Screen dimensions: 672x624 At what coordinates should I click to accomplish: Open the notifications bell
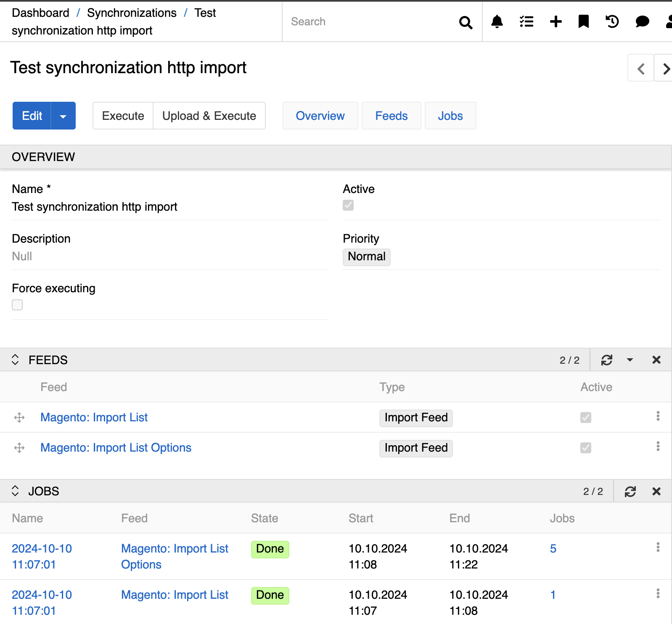[497, 21]
